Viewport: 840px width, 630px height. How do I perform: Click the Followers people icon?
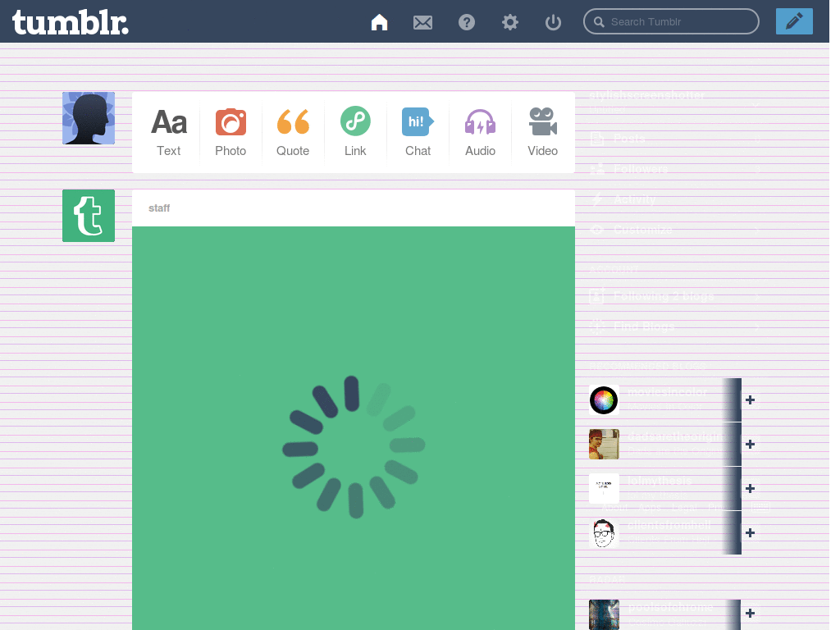(597, 169)
